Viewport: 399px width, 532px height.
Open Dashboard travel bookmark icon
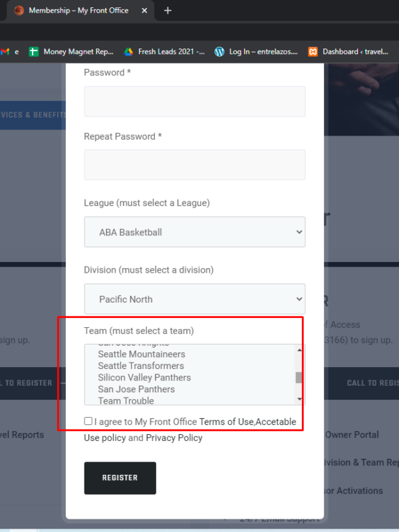click(x=313, y=52)
